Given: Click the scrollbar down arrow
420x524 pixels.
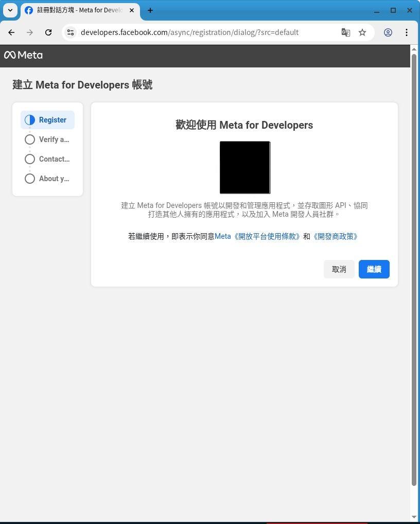Looking at the screenshot, I should [414, 517].
